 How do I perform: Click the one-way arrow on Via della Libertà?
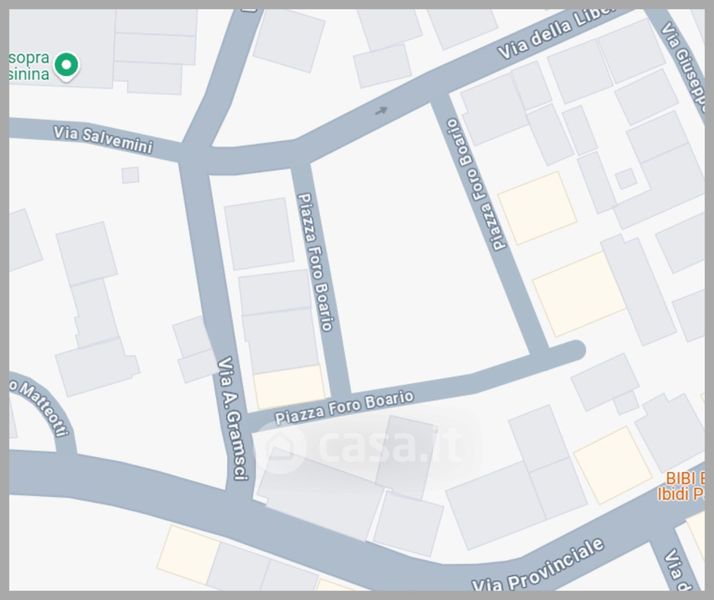point(381,111)
